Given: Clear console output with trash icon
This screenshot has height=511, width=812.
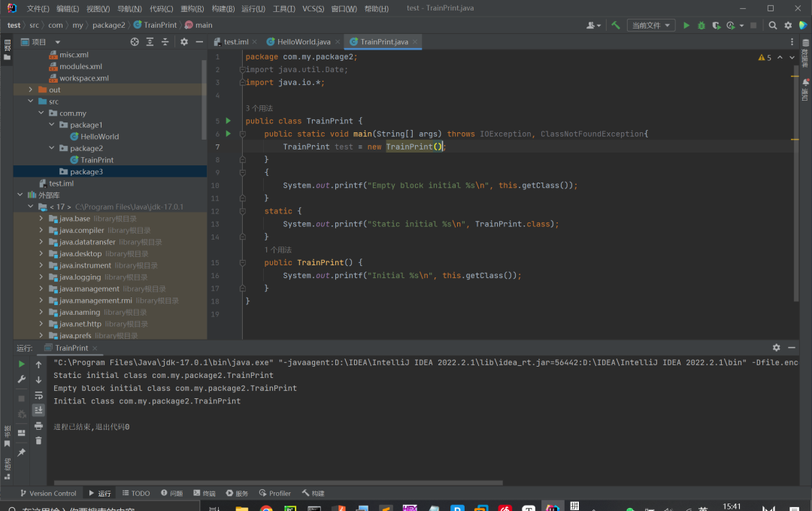Looking at the screenshot, I should click(x=38, y=441).
